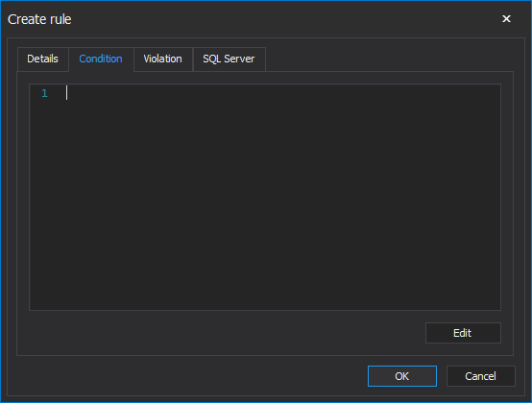Click line number 1 in editor gutter

coord(44,93)
